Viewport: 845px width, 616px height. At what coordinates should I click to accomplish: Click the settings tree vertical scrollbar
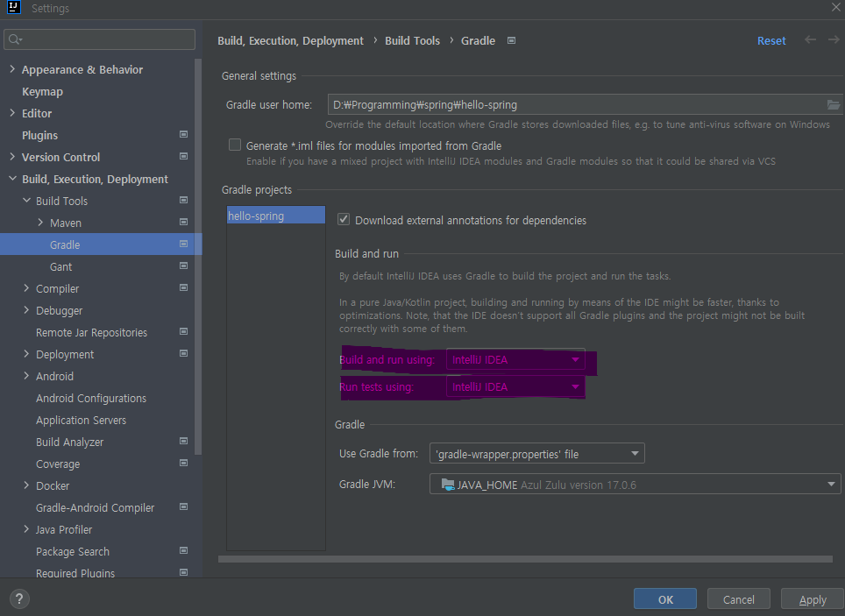(x=198, y=257)
